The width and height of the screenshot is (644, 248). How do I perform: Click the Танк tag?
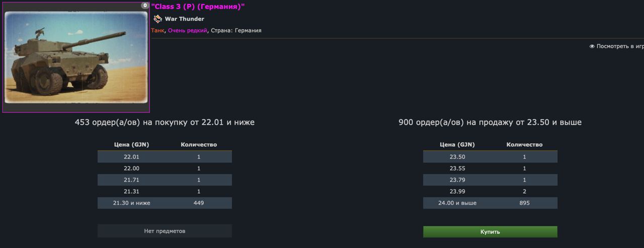(x=157, y=30)
